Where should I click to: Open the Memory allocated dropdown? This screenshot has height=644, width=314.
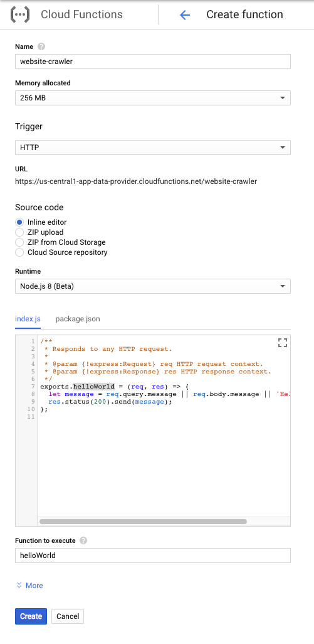153,98
